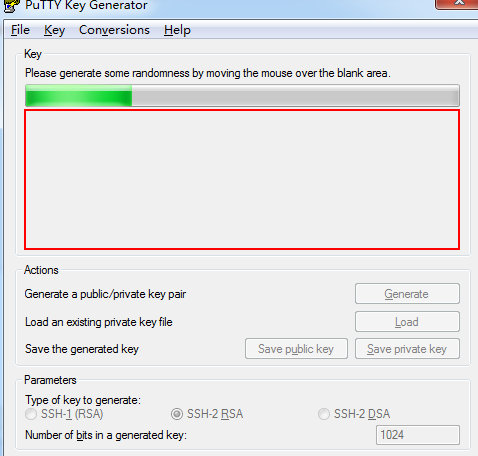
Task: Click the PuTTY Key Generator title text
Action: point(86,5)
